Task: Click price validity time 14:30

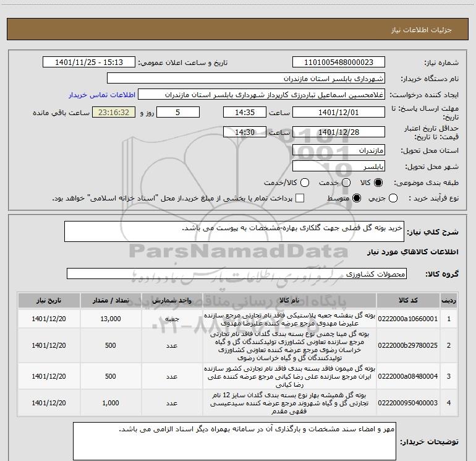Action: [245, 132]
